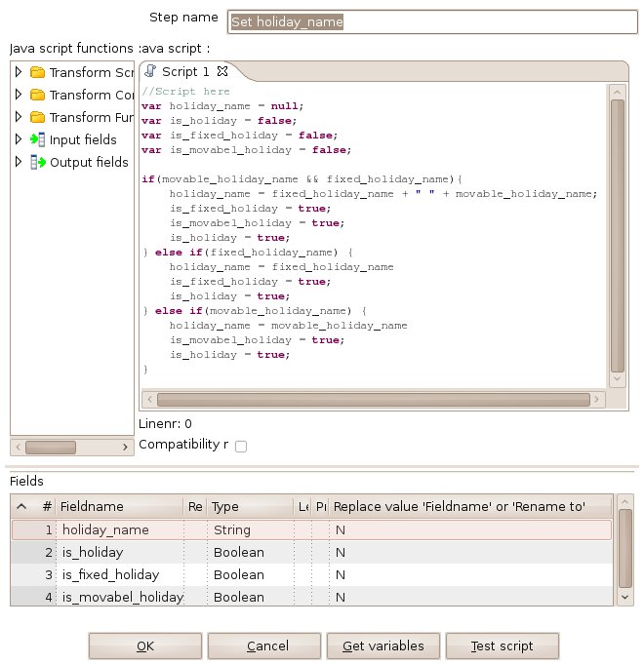This screenshot has width=644, height=665.
Task: Click the script editor horizontal scrollbar thumb
Action: click(x=373, y=399)
